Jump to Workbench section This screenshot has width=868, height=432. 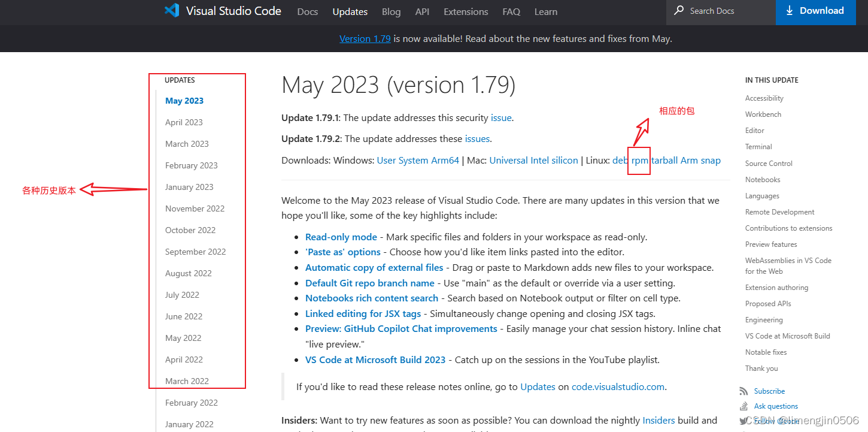tap(763, 114)
